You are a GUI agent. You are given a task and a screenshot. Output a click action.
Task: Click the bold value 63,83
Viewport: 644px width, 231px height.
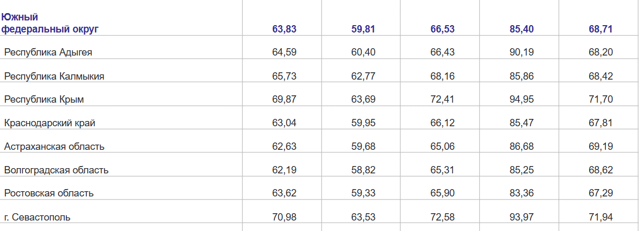click(x=284, y=29)
